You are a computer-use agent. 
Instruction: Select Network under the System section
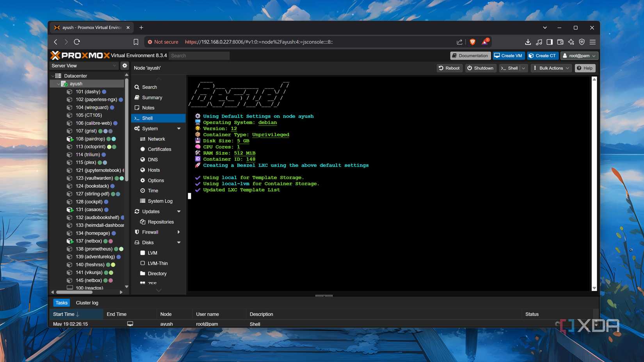pos(156,139)
